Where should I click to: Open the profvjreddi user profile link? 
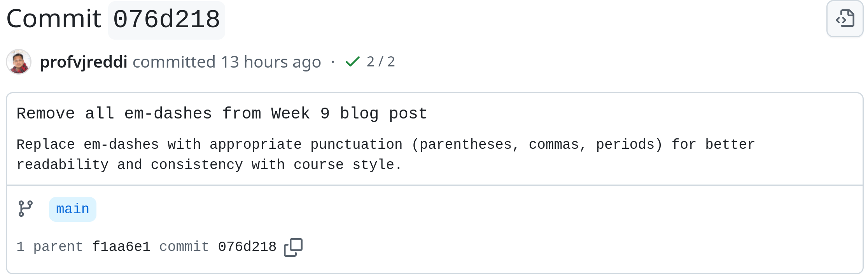tap(84, 62)
